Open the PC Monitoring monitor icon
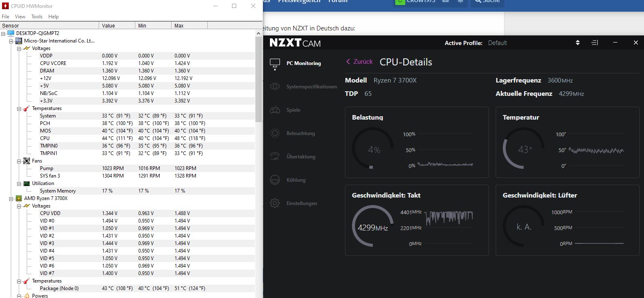 coord(275,63)
